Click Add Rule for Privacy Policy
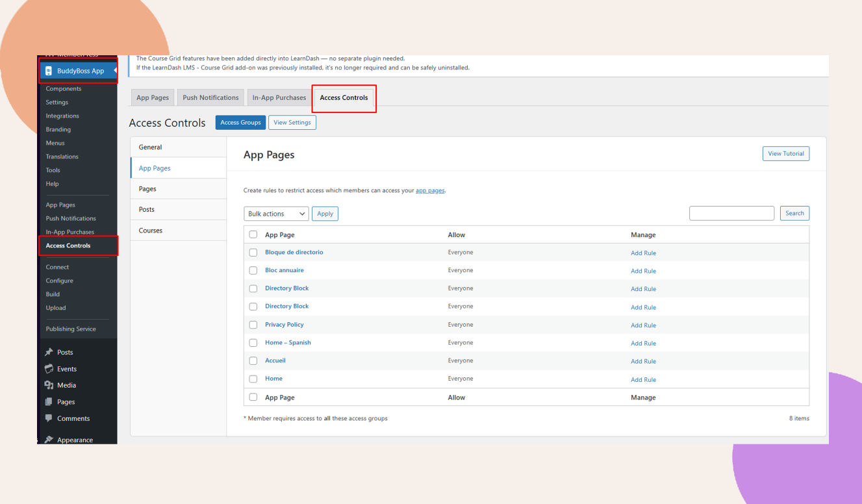This screenshot has width=862, height=504. [643, 325]
